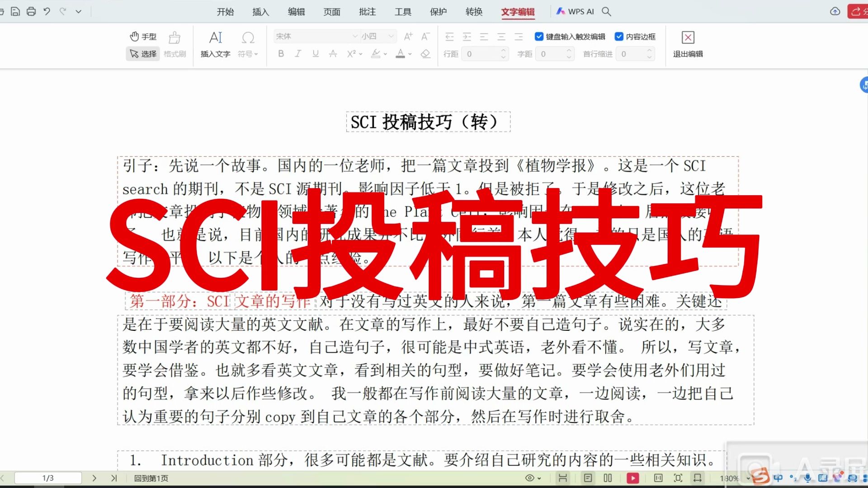
Task: Select single page view icon
Action: [588, 478]
